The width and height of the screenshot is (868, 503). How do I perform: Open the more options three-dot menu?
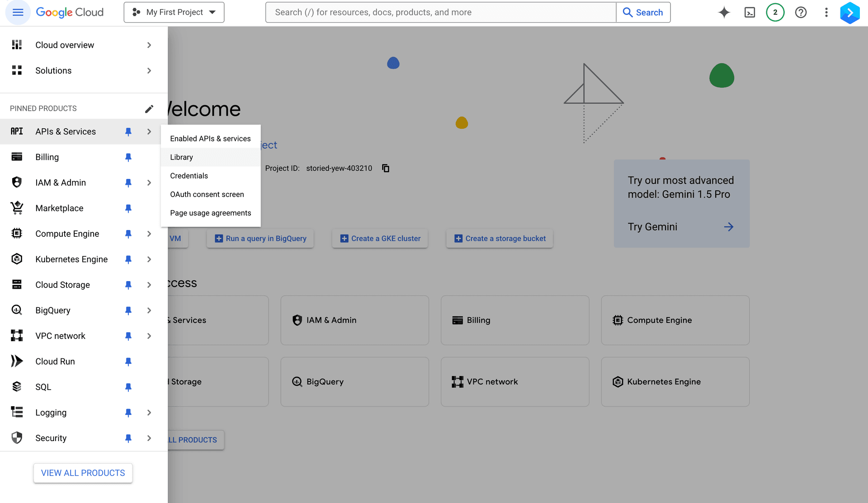coord(826,12)
